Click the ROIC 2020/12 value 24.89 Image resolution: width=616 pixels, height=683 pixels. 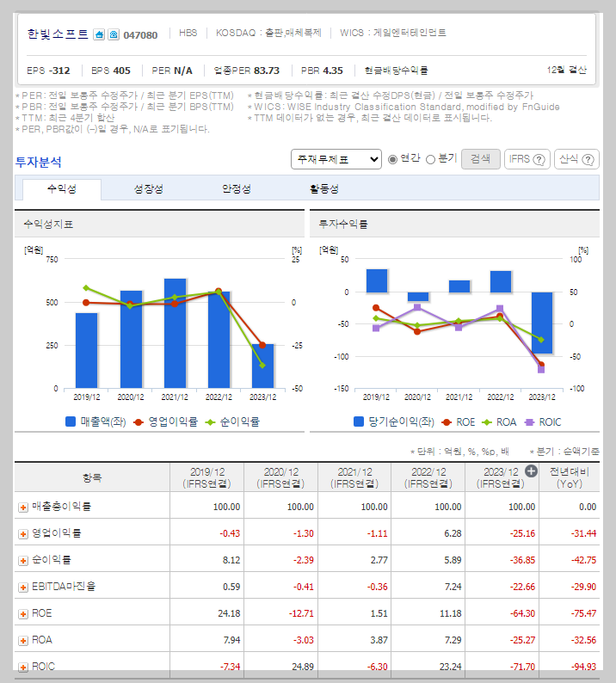point(303,667)
